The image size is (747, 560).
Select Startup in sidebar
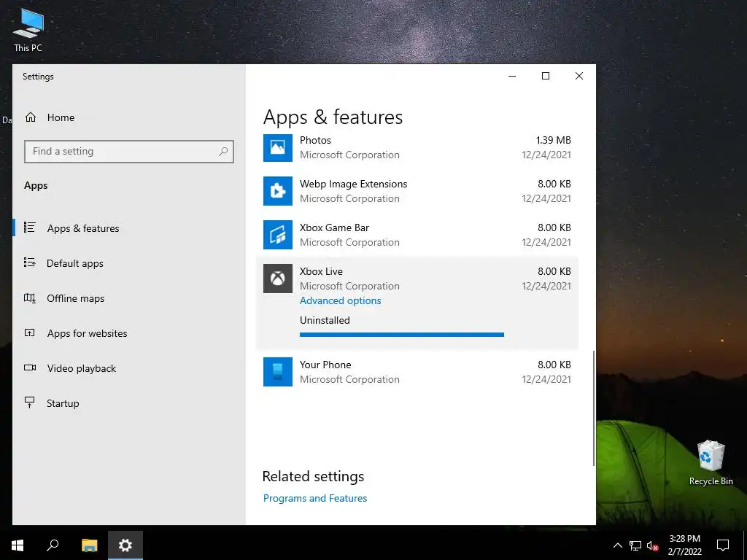63,403
